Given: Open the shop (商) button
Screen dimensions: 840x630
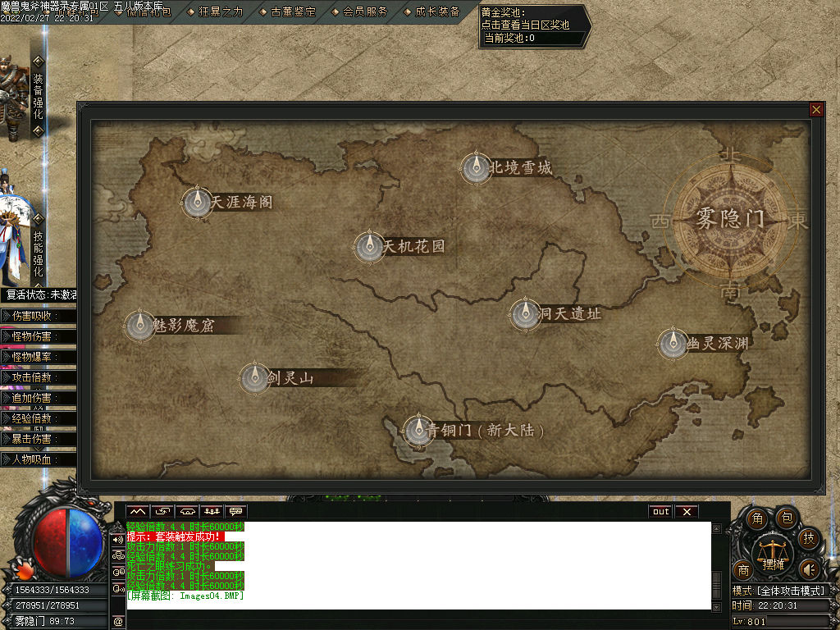Looking at the screenshot, I should click(x=743, y=570).
